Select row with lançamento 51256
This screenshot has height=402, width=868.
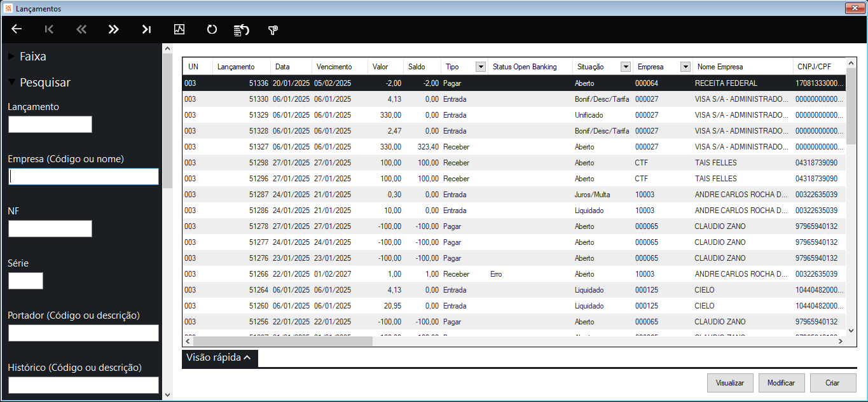pyautogui.click(x=514, y=322)
